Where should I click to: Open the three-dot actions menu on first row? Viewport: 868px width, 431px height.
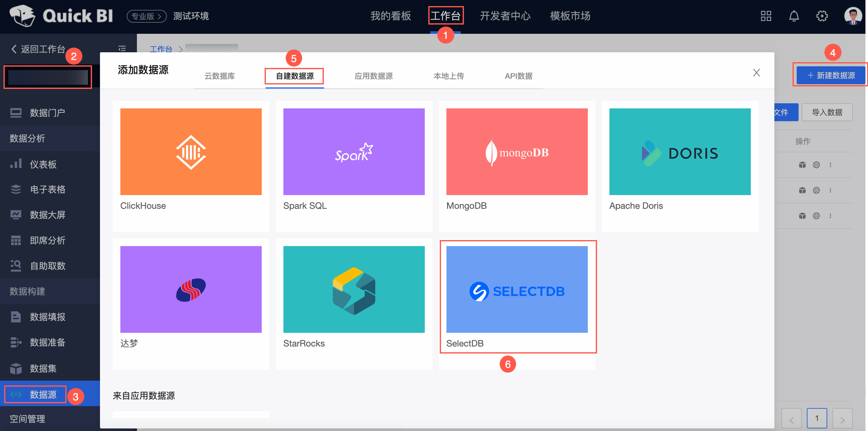[x=831, y=165]
